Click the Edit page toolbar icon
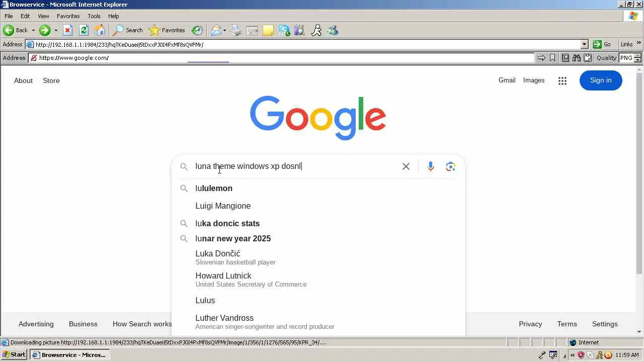Image resolution: width=644 pixels, height=362 pixels. tap(252, 30)
